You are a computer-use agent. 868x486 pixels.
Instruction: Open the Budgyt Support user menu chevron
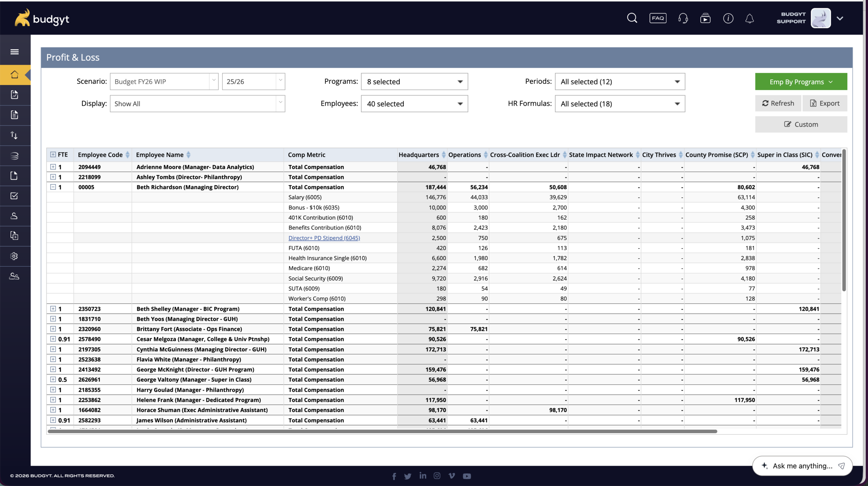[x=840, y=18]
